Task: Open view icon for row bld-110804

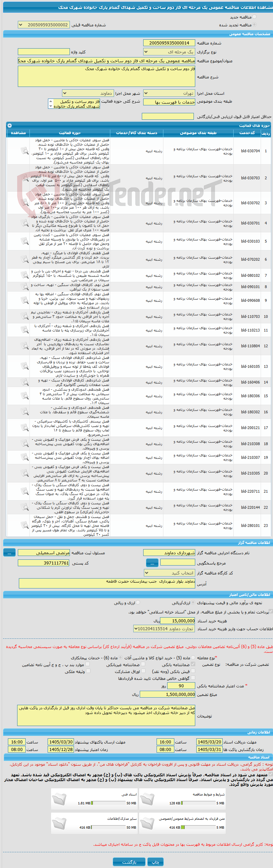Action: click(x=25, y=346)
